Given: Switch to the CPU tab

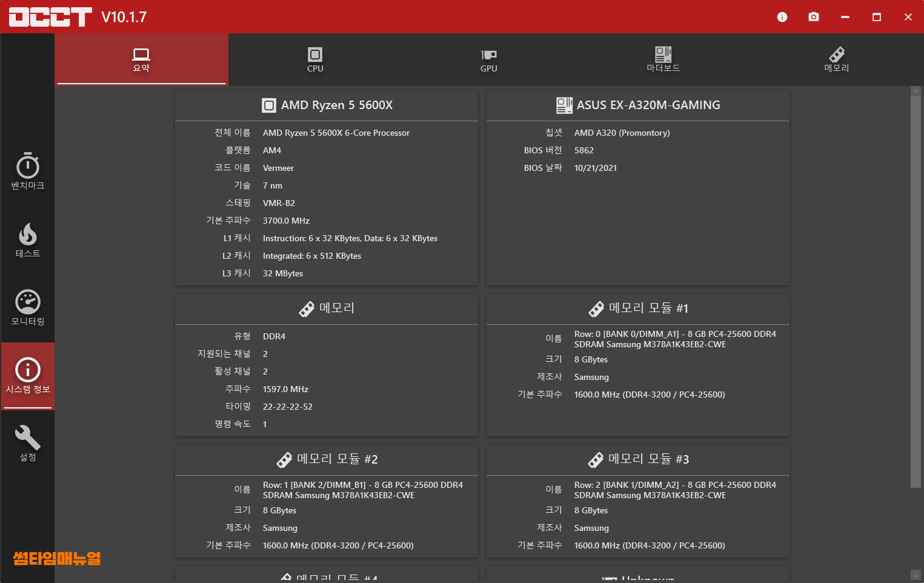Looking at the screenshot, I should click(x=315, y=59).
